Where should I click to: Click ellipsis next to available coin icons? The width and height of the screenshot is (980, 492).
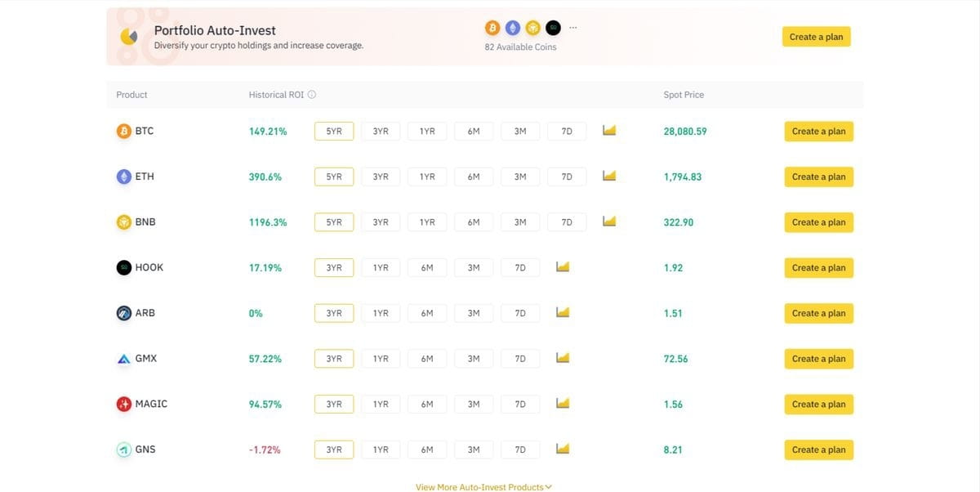[573, 28]
